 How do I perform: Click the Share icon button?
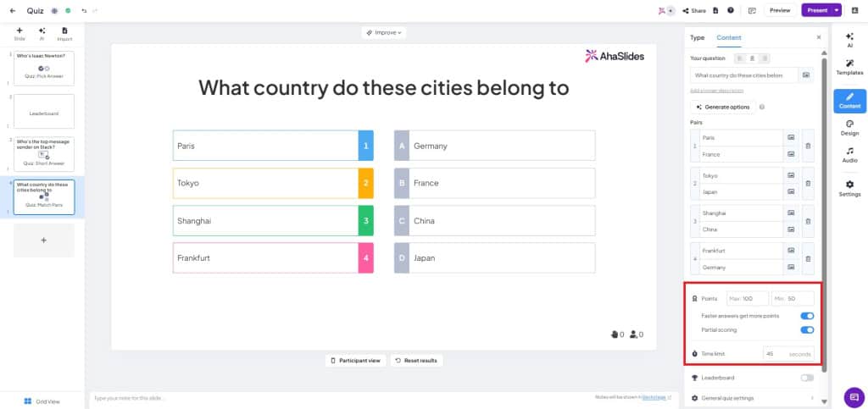694,10
